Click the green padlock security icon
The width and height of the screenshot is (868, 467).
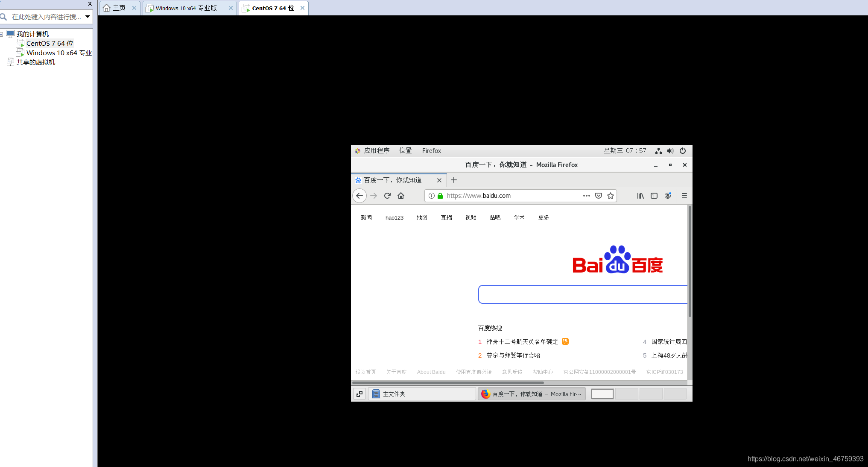click(440, 196)
